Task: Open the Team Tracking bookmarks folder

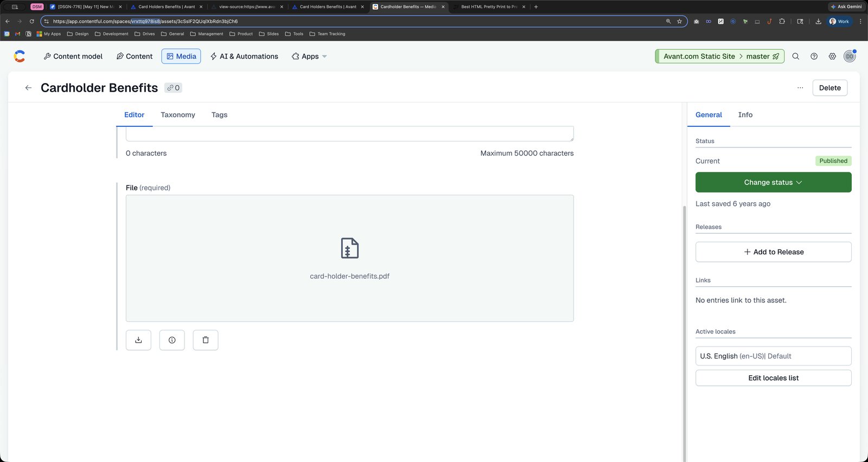Action: pyautogui.click(x=327, y=34)
